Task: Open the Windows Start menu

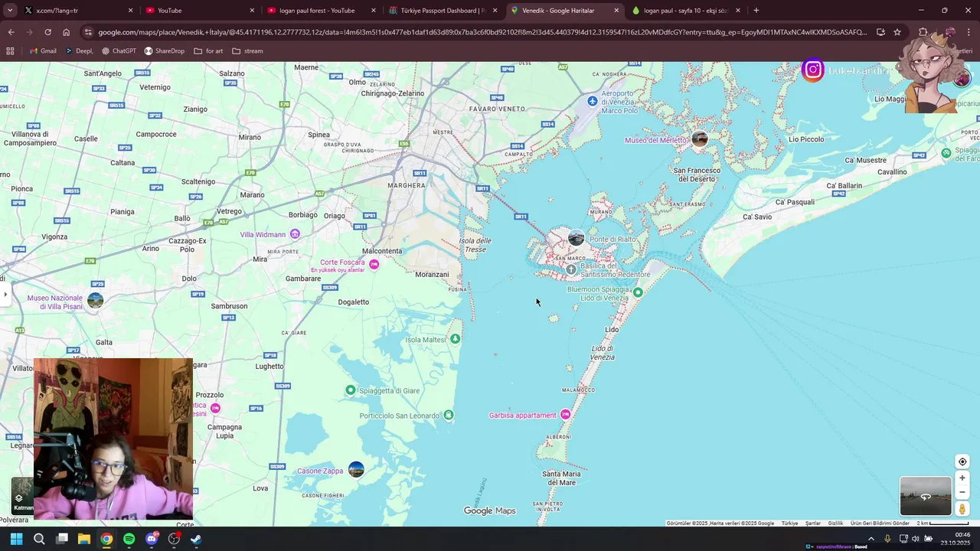Action: 16,539
